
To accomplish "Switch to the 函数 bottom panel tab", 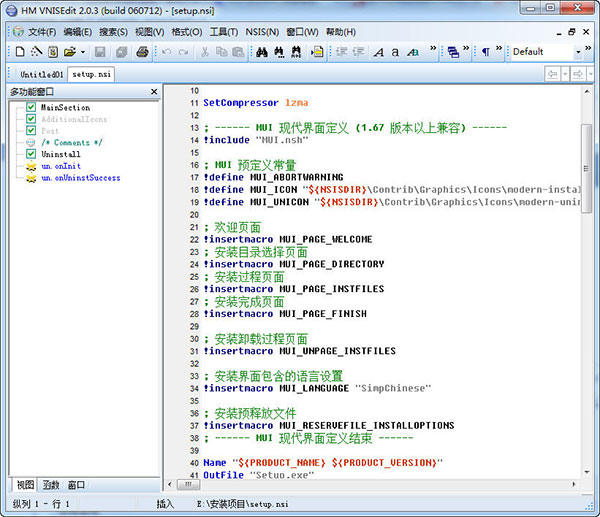I will [50, 485].
